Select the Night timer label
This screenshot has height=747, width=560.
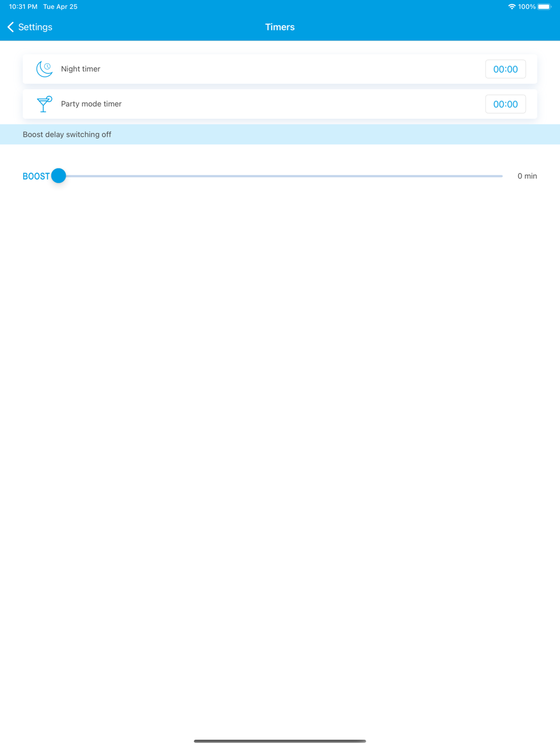81,69
